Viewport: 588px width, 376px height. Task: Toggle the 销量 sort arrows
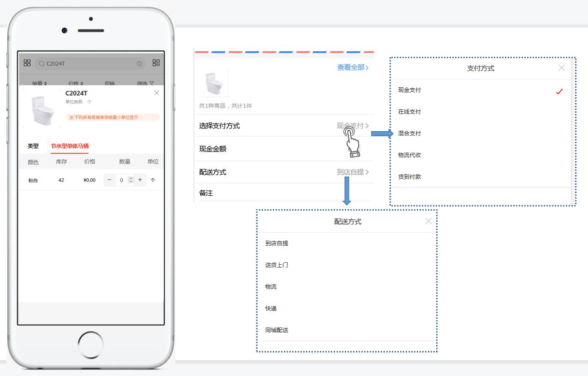pos(45,83)
